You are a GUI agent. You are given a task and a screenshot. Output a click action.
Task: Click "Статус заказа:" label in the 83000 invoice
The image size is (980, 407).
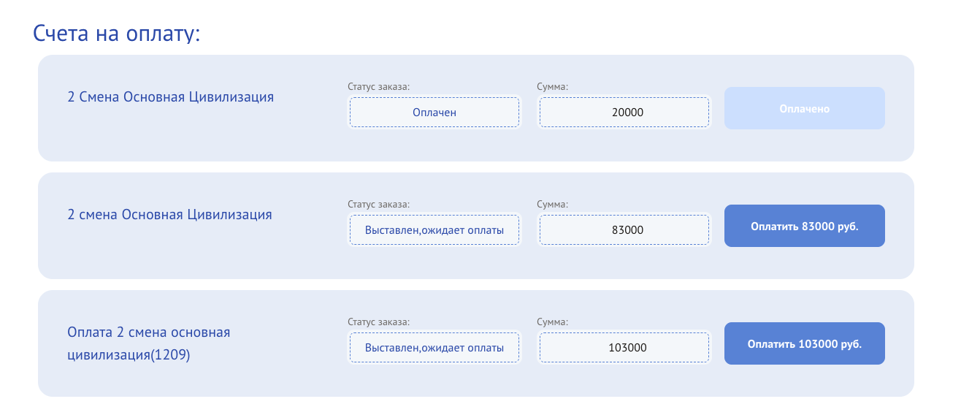click(x=379, y=204)
